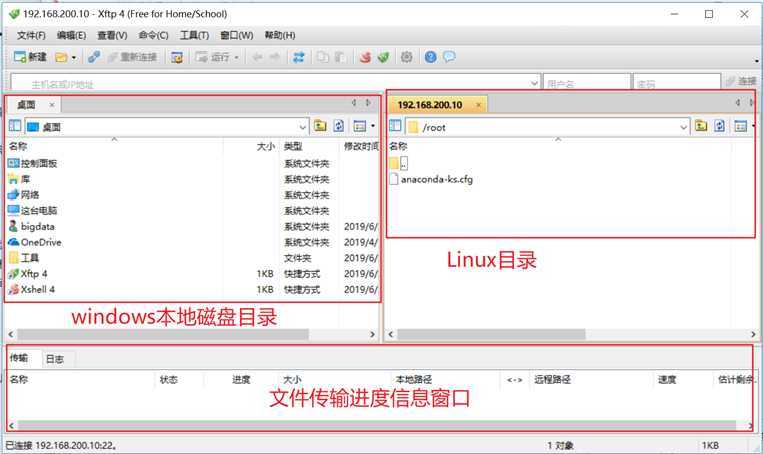This screenshot has width=763, height=454.
Task: Click the copy icon in toolbar
Action: [323, 57]
